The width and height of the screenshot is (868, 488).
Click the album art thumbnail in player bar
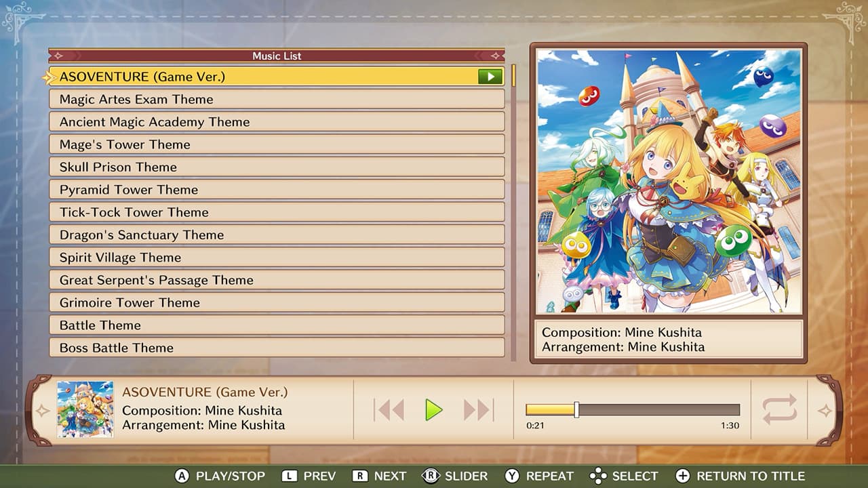[84, 410]
